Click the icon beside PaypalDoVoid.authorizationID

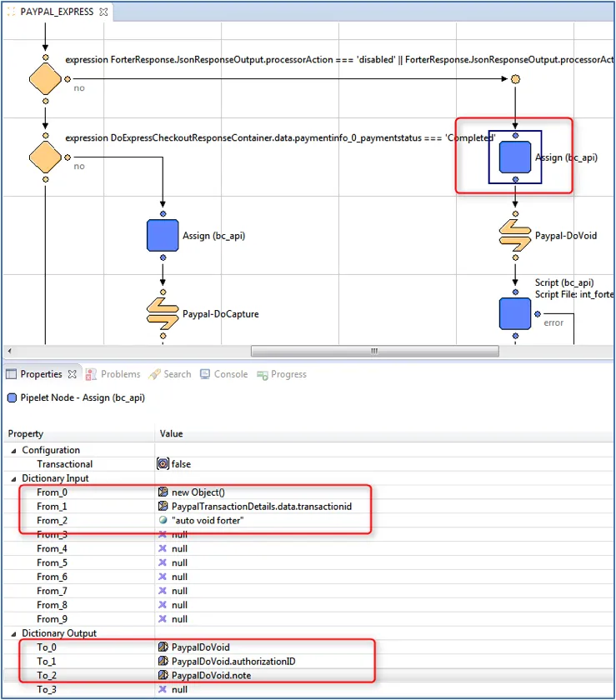[163, 661]
